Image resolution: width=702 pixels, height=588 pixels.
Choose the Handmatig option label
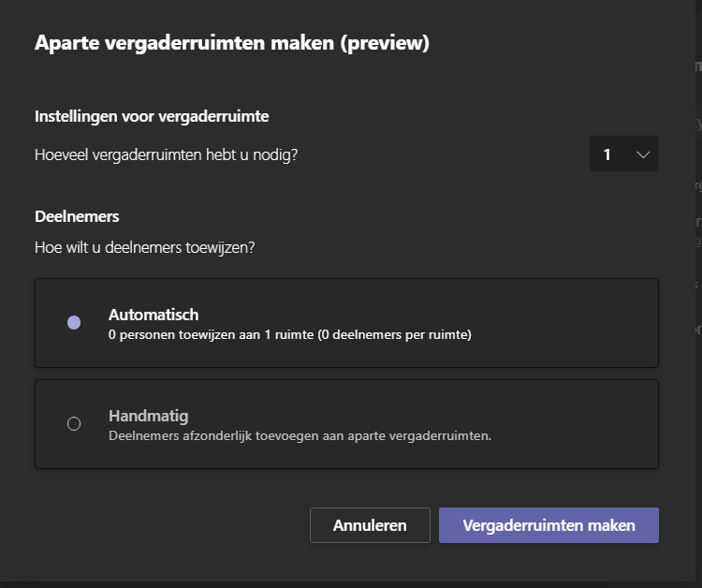pyautogui.click(x=148, y=416)
